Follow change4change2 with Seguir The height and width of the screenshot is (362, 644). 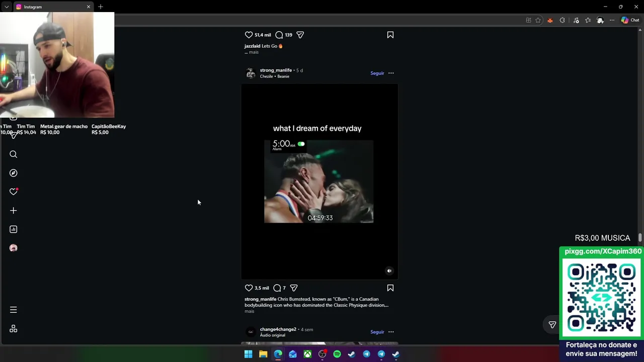click(377, 332)
